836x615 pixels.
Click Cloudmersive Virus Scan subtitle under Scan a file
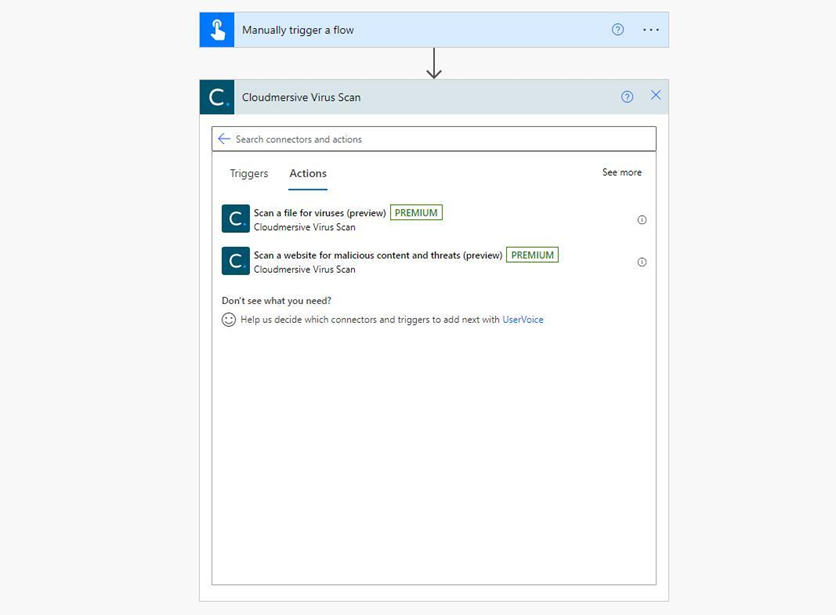(x=304, y=227)
